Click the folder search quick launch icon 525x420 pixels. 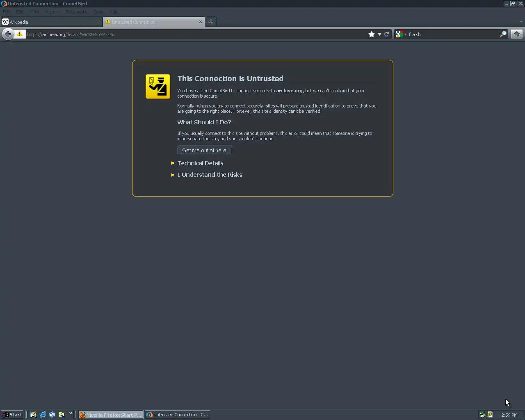coord(62,415)
